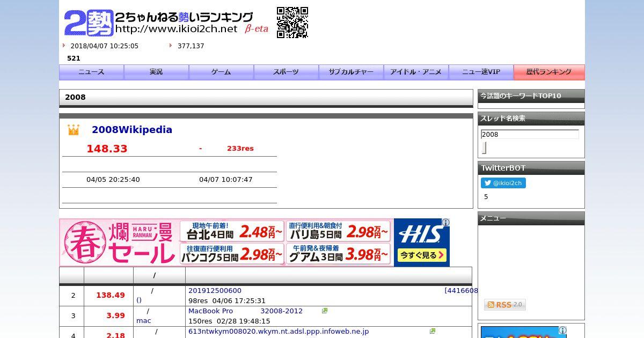Screen dimensions: 644x338
Task: Click 今すぐ見る button in HIS ad
Action: 422,255
